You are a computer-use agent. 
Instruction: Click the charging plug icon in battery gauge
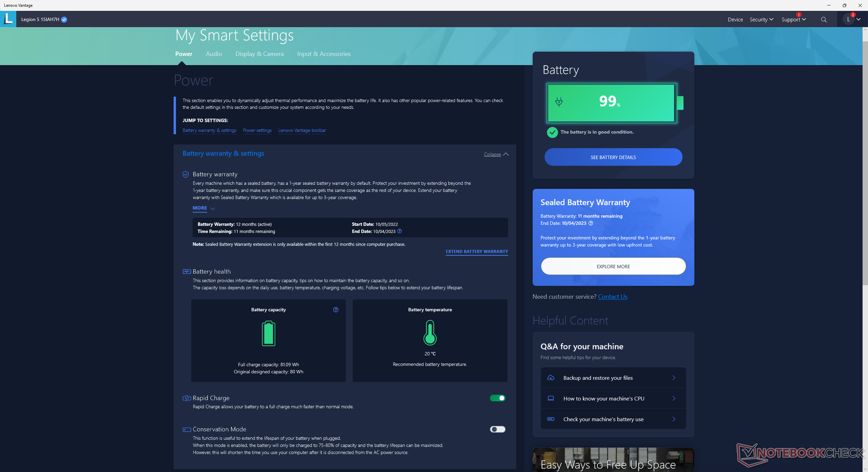pyautogui.click(x=559, y=102)
